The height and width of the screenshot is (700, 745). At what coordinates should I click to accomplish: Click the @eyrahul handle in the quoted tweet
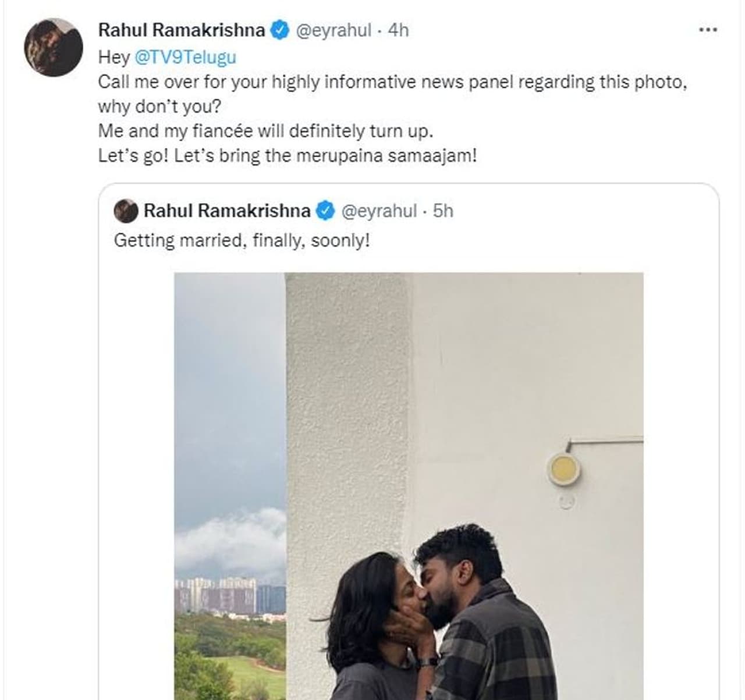(x=378, y=211)
